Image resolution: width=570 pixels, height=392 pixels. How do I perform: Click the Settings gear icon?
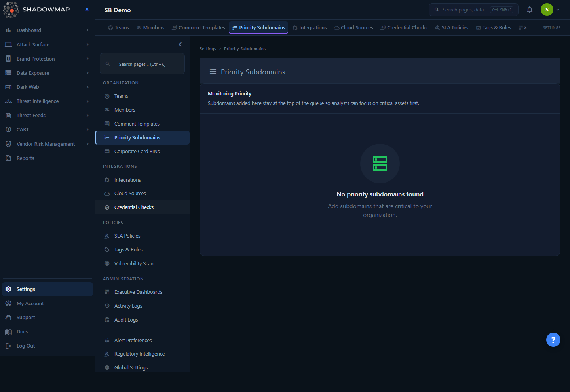tap(8, 289)
